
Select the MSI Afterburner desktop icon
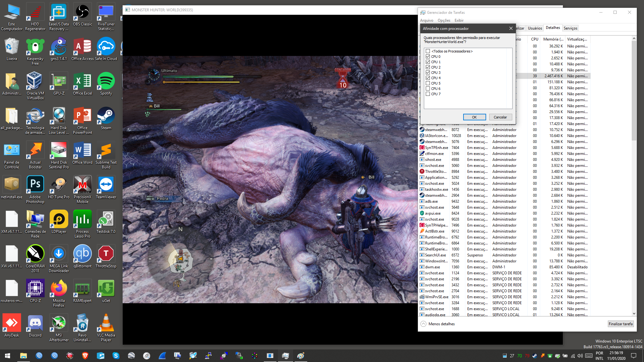pos(59,328)
